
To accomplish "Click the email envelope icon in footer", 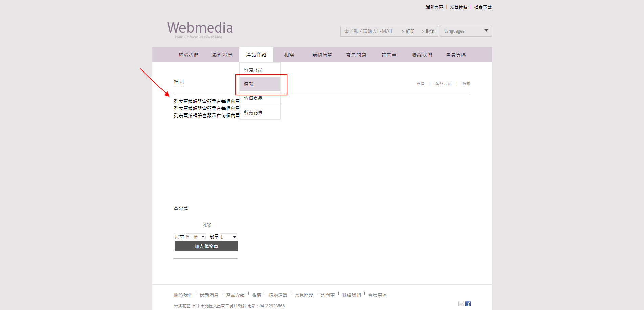I will pyautogui.click(x=461, y=304).
